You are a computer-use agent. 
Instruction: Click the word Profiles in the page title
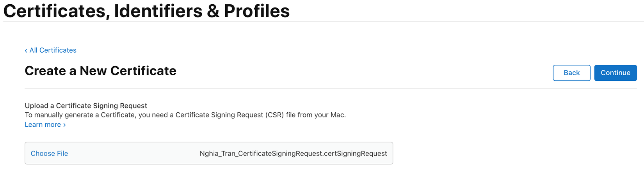256,11
